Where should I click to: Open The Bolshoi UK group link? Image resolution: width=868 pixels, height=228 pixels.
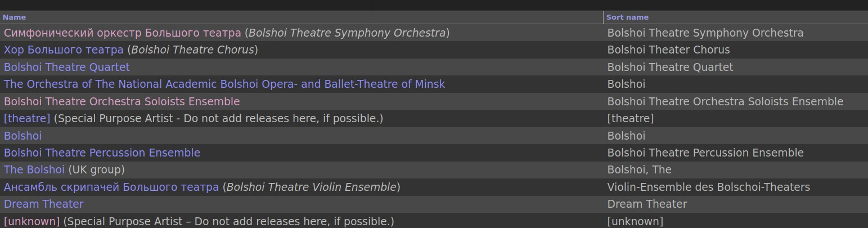[x=34, y=169]
